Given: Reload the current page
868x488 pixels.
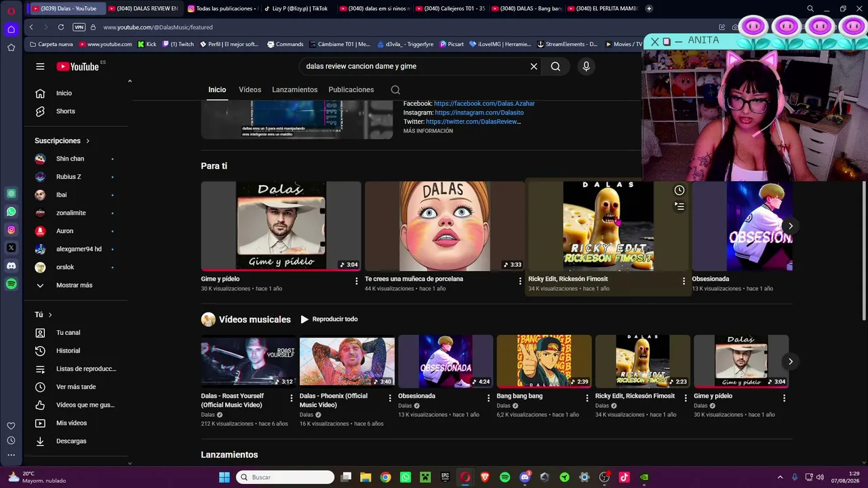Looking at the screenshot, I should click(61, 27).
